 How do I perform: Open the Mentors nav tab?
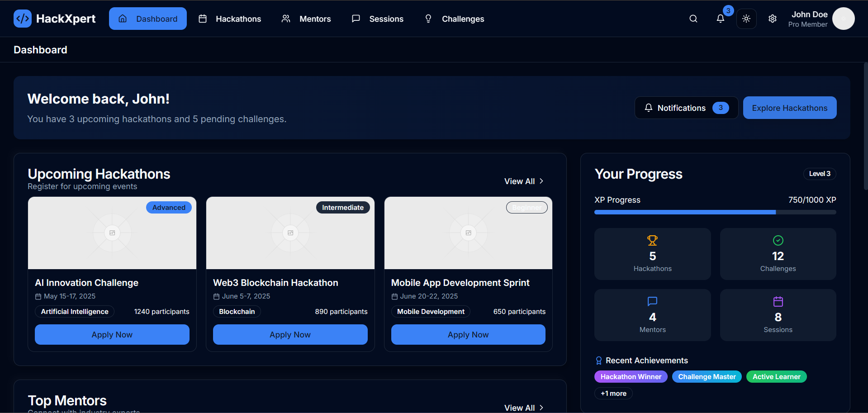pyautogui.click(x=306, y=19)
